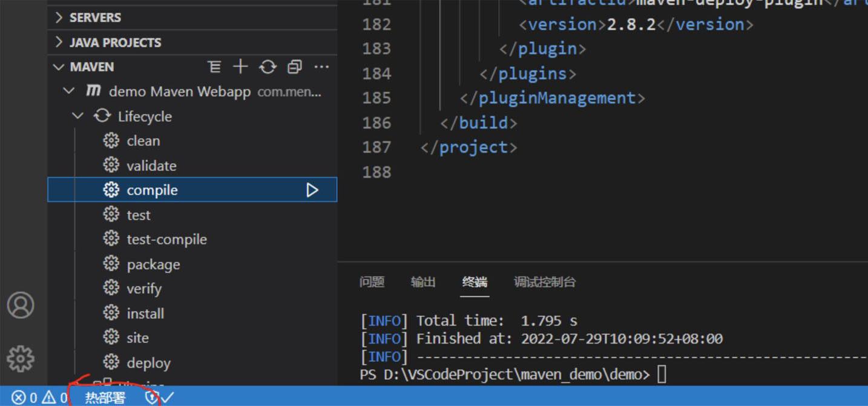This screenshot has width=868, height=406.
Task: Open the Manage settings gear
Action: pyautogui.click(x=21, y=359)
